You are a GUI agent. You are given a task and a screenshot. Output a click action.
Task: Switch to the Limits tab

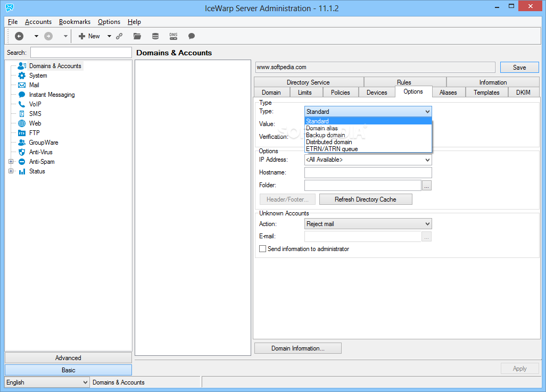coord(305,92)
